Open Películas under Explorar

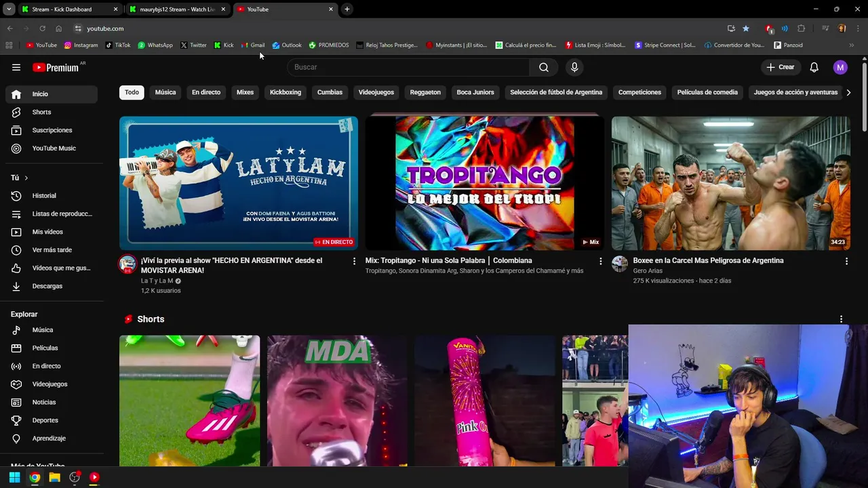tap(52, 348)
